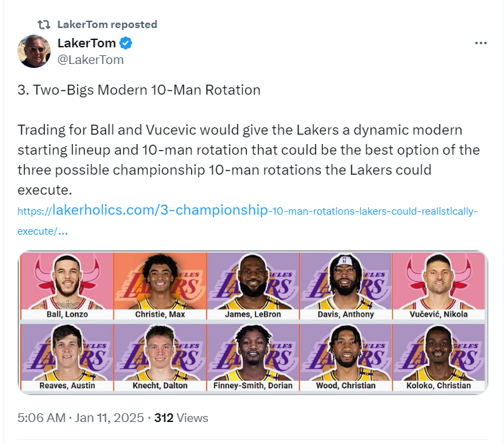Click Austin Reaves's player card

tap(67, 357)
